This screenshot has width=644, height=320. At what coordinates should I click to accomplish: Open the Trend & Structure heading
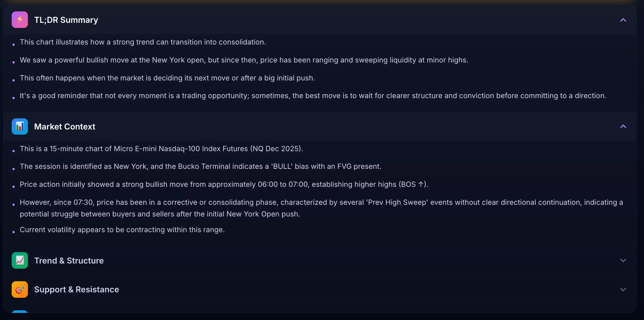[69, 261]
